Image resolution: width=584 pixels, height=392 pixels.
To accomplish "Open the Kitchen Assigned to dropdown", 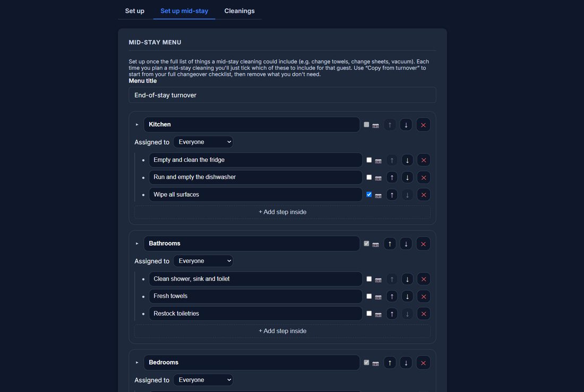I will [x=203, y=142].
